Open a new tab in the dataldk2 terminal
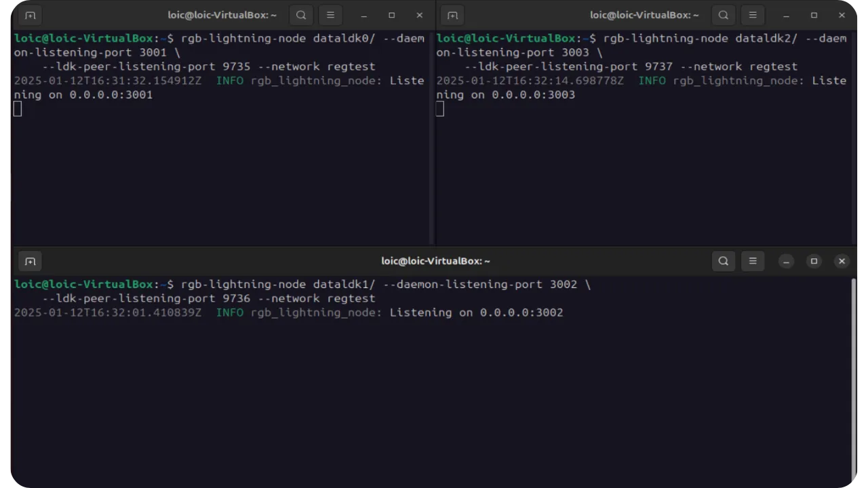Screen dimensions: 868x488 click(452, 15)
